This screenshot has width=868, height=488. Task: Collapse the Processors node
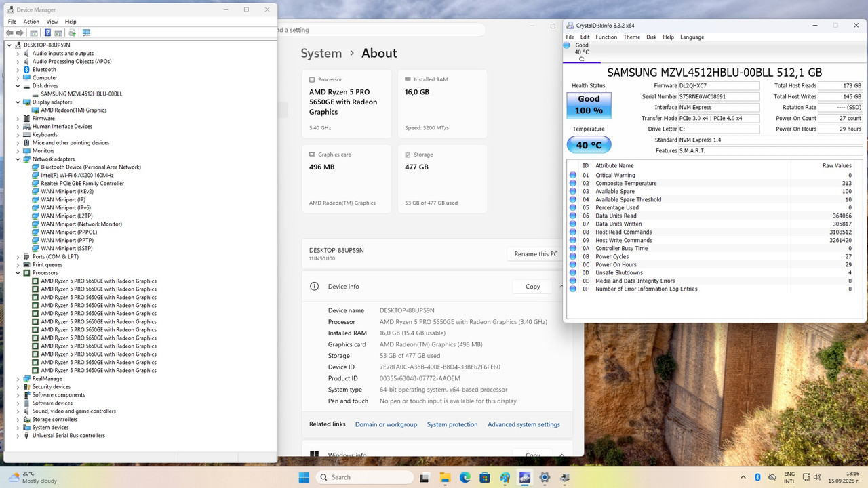18,273
